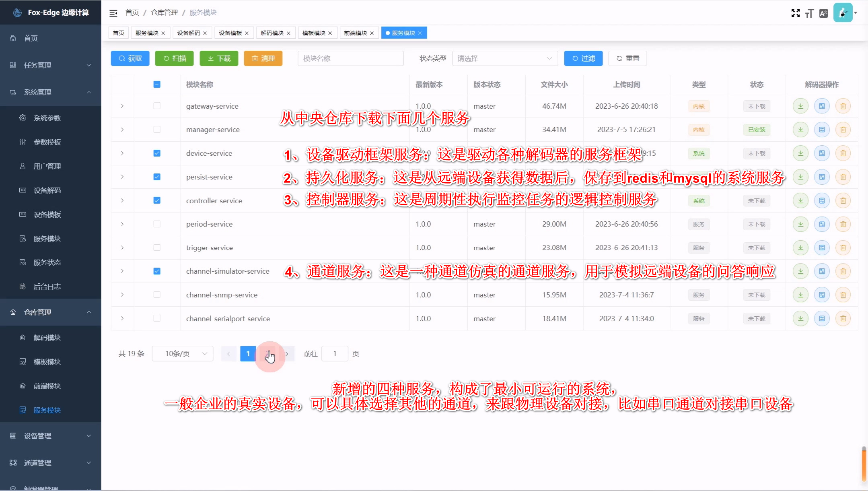Expand the 设备管理 sidebar menu
The image size is (868, 491).
[x=51, y=436]
